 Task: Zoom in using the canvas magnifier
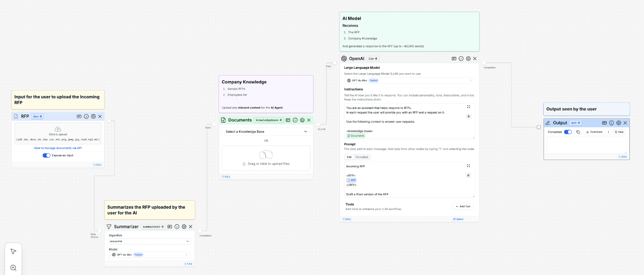pyautogui.click(x=13, y=268)
